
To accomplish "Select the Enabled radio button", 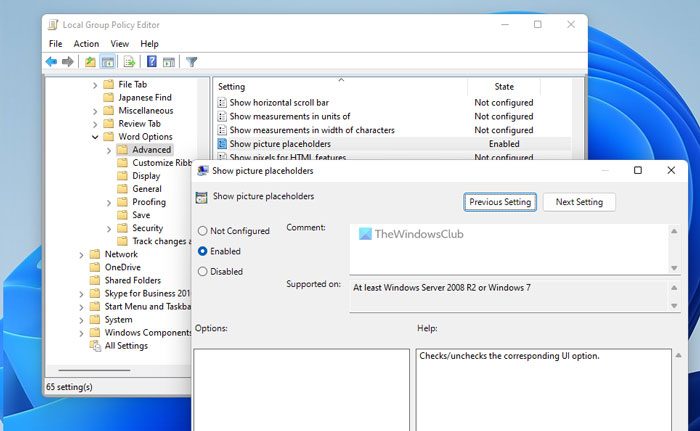I will tap(203, 251).
